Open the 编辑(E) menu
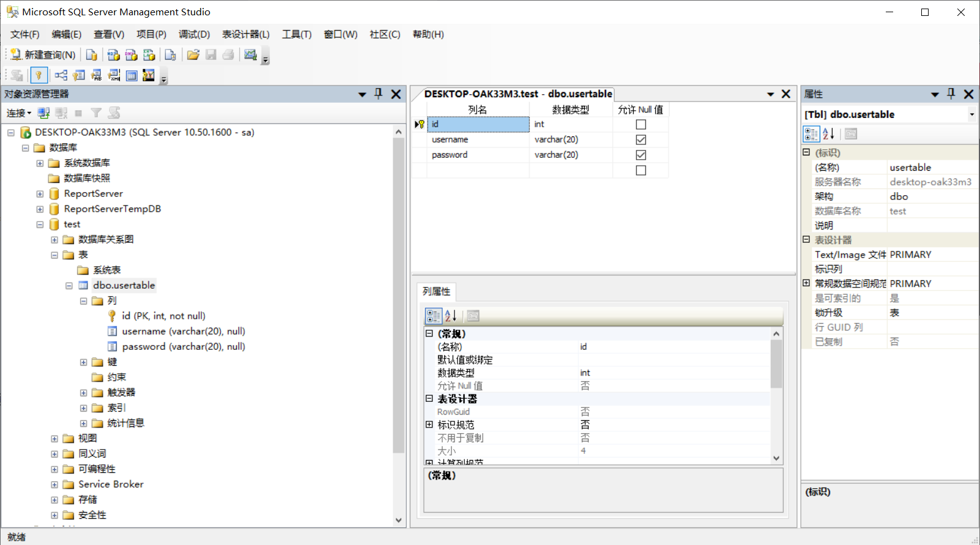Screen dimensions: 980x545 point(67,34)
